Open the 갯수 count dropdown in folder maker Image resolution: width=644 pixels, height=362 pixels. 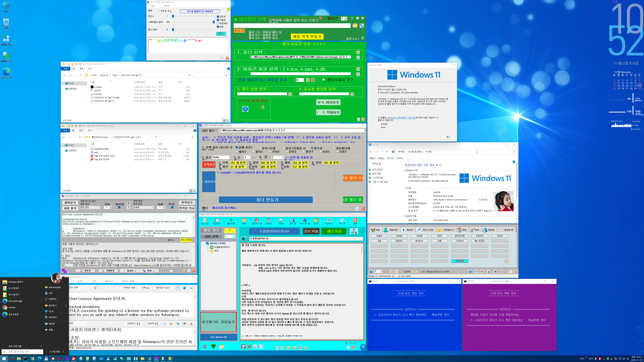tap(277, 157)
